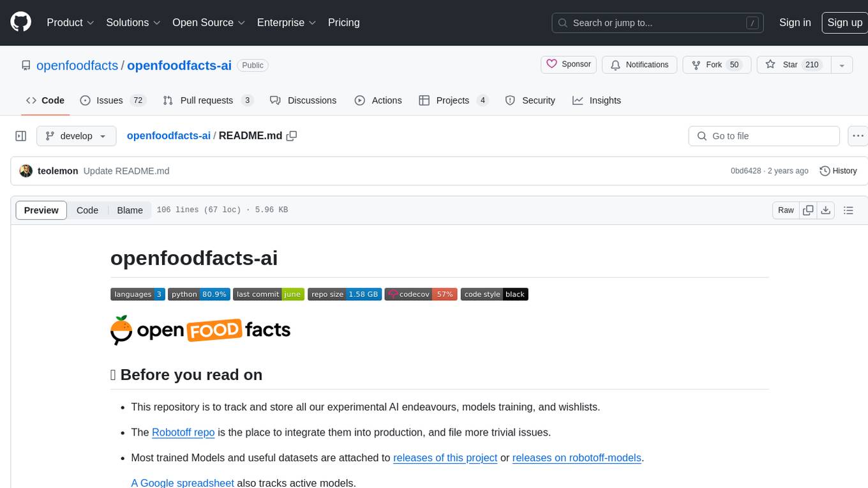Open the GitHub home logo

[x=21, y=22]
